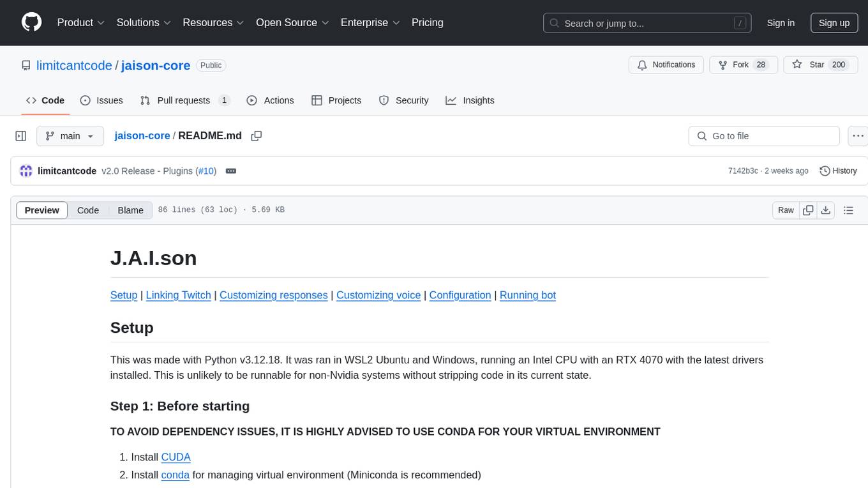The width and height of the screenshot is (868, 488).
Task: Jump to Customizing responses section
Action: (x=274, y=295)
